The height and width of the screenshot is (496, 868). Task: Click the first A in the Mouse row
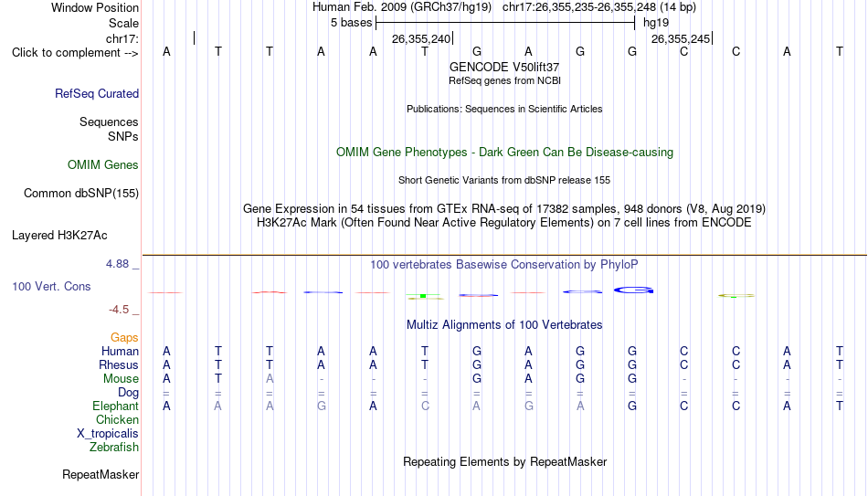click(x=166, y=379)
